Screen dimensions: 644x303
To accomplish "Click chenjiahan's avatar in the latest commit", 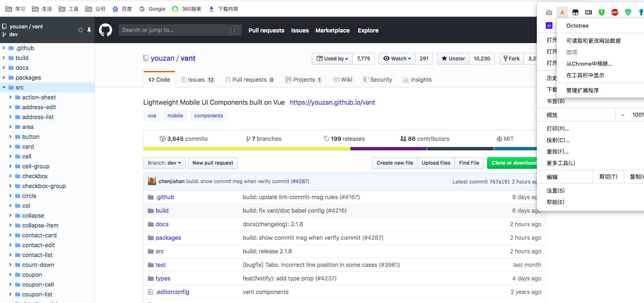I will point(152,181).
